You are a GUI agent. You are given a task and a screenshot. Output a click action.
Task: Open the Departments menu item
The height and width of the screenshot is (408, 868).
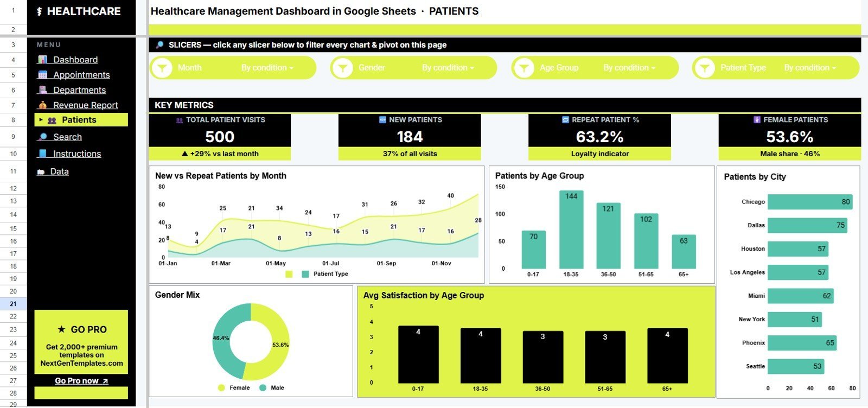(x=80, y=90)
